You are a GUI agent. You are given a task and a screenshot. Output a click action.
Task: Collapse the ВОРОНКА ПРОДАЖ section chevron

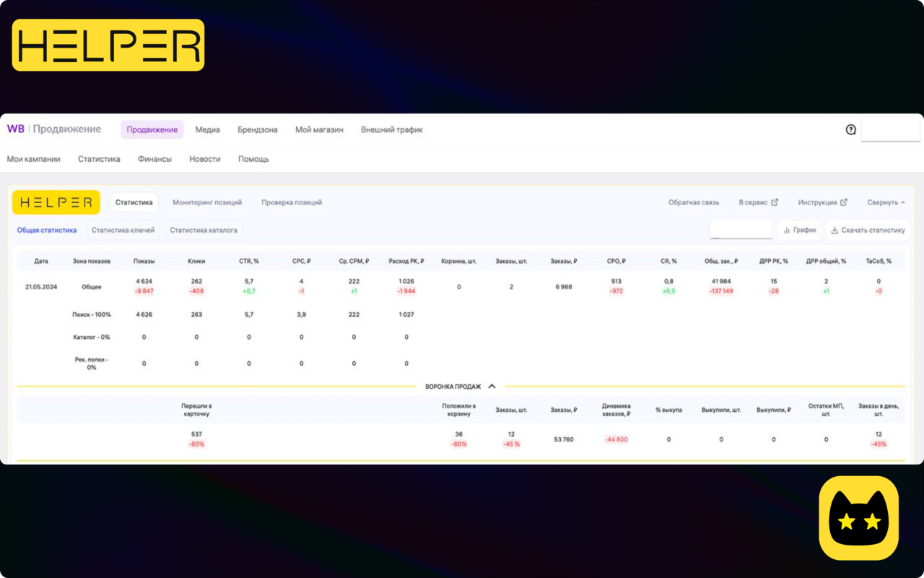(x=492, y=387)
